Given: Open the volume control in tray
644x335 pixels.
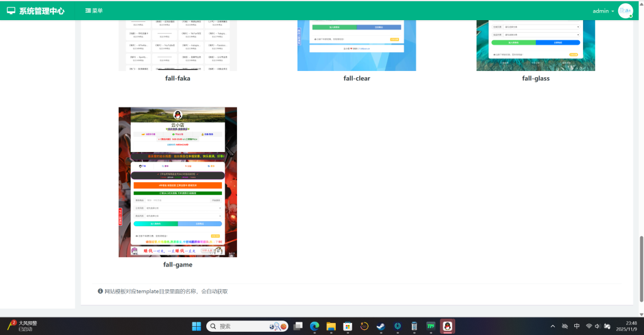Looking at the screenshot, I should click(597, 326).
